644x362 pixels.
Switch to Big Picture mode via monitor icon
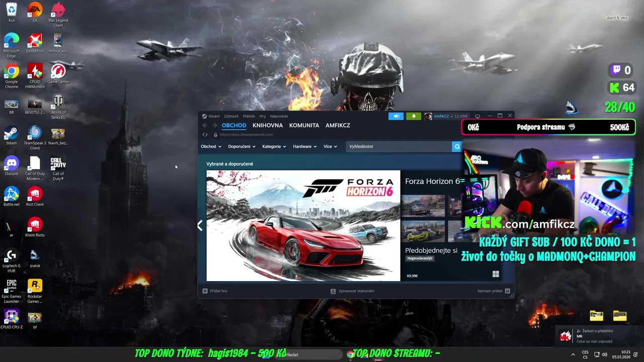[477, 116]
